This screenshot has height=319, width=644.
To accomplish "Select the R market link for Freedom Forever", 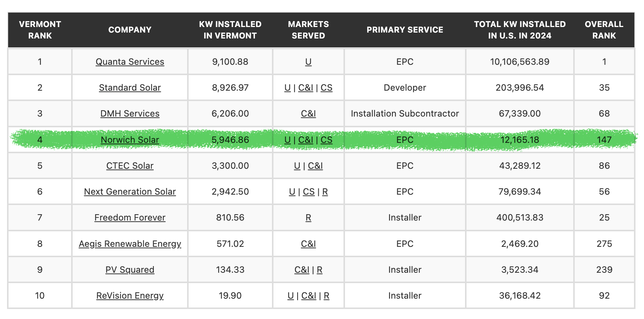I will (x=308, y=218).
